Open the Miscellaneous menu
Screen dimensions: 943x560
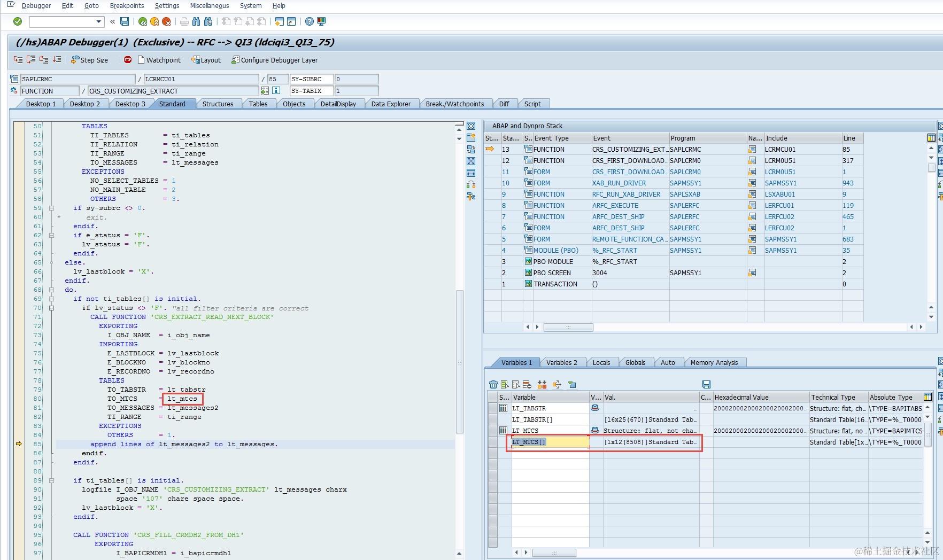210,6
